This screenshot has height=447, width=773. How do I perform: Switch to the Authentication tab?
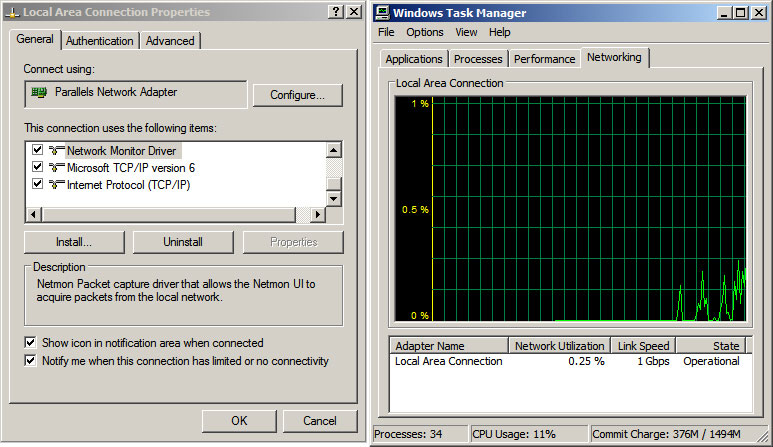pyautogui.click(x=100, y=41)
